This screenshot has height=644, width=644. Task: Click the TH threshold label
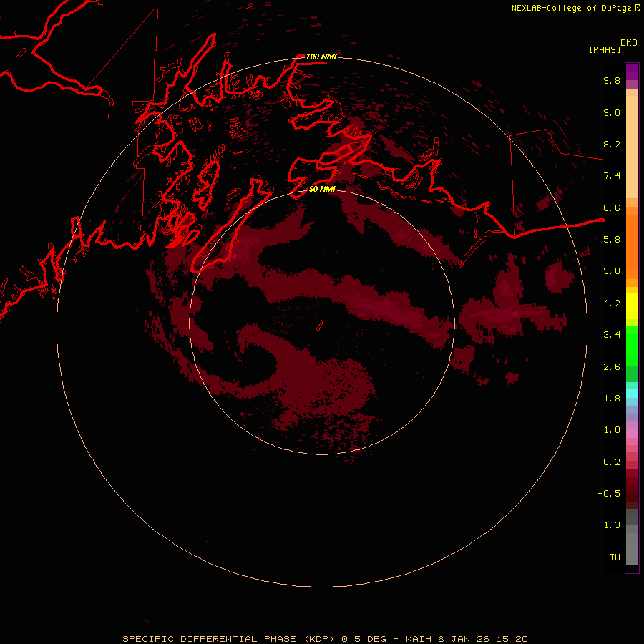pos(615,557)
